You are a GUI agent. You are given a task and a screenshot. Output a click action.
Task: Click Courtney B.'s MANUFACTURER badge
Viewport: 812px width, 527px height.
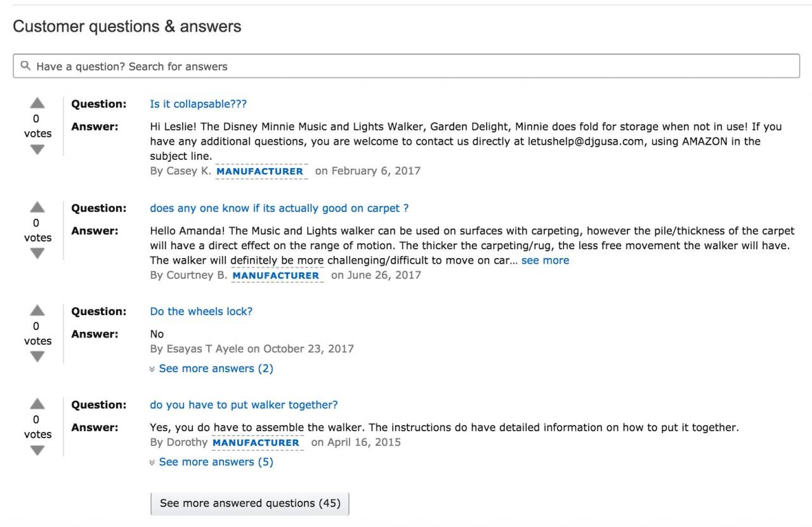pyautogui.click(x=276, y=275)
